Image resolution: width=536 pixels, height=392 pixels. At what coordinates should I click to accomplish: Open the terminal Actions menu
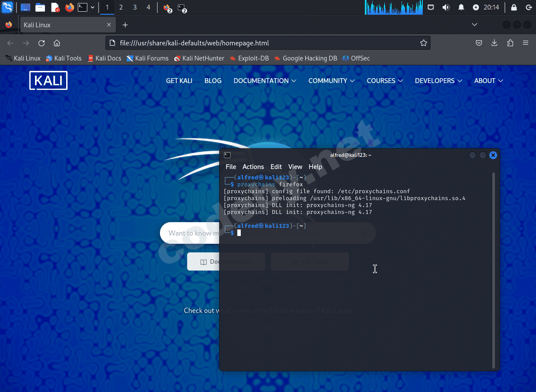tap(253, 166)
